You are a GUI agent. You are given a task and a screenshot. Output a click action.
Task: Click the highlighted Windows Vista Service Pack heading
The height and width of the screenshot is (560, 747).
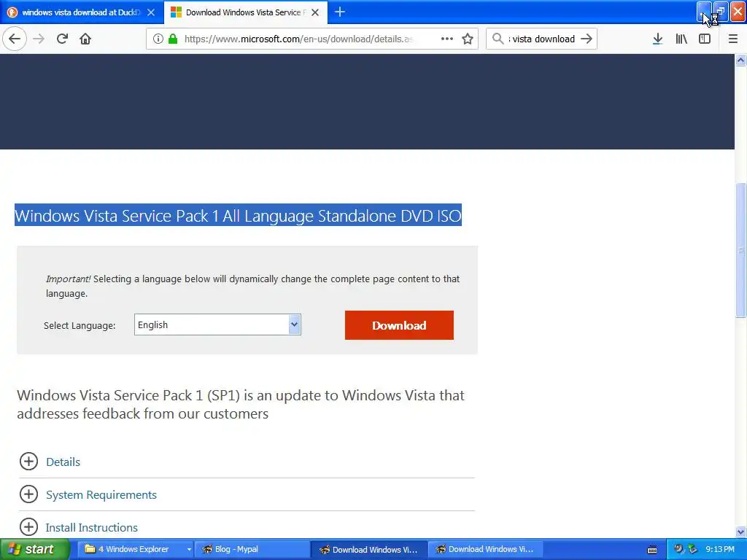point(239,215)
